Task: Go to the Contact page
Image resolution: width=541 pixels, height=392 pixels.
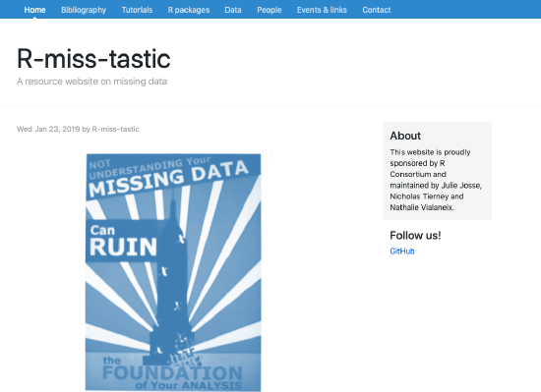Action: tap(377, 10)
